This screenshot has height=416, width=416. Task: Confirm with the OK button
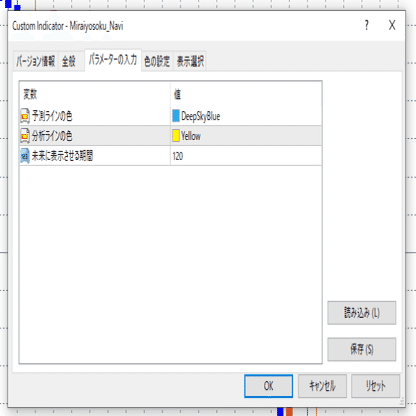coord(269,386)
